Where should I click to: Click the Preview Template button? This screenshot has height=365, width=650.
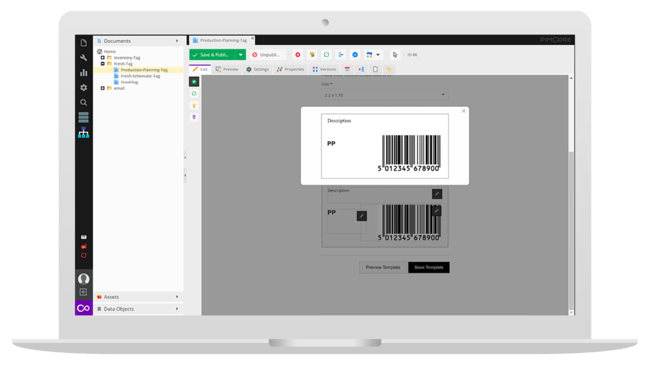(383, 268)
